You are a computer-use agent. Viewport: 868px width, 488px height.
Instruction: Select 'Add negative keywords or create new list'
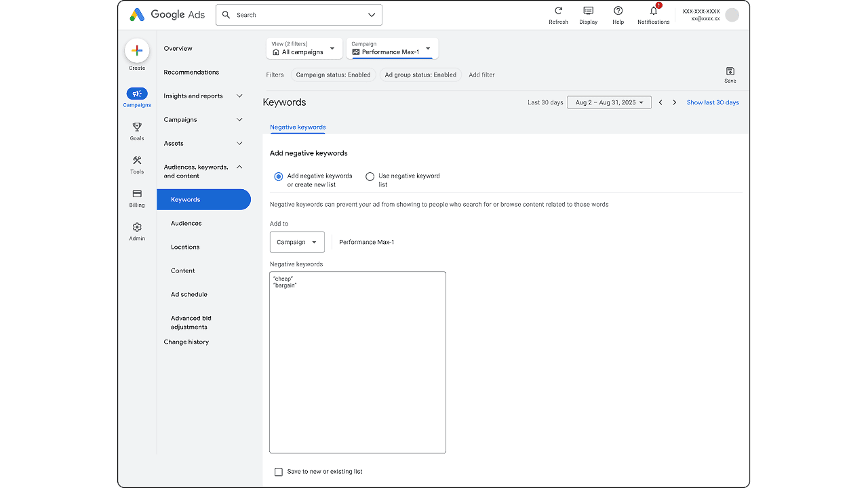pyautogui.click(x=279, y=176)
